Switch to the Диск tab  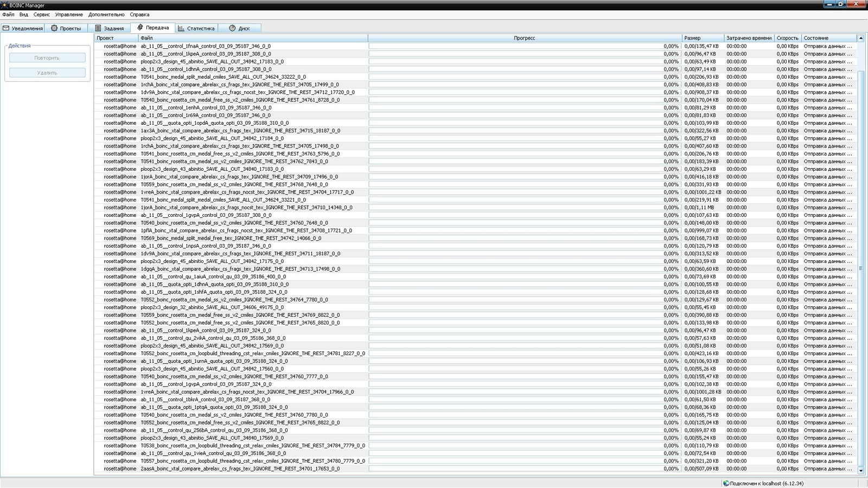(240, 28)
